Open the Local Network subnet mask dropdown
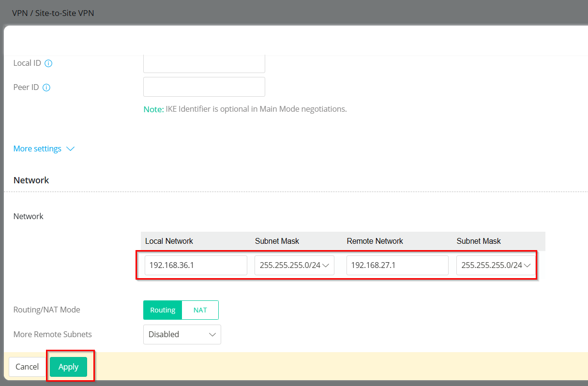 pyautogui.click(x=294, y=266)
